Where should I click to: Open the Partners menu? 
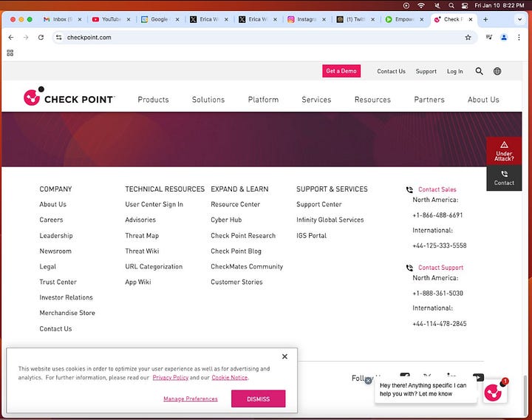(429, 100)
